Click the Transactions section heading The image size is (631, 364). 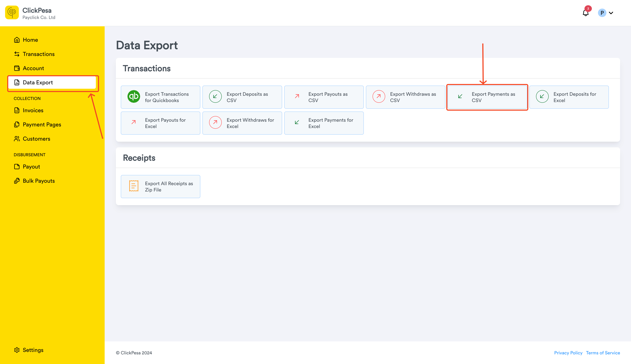tap(147, 69)
